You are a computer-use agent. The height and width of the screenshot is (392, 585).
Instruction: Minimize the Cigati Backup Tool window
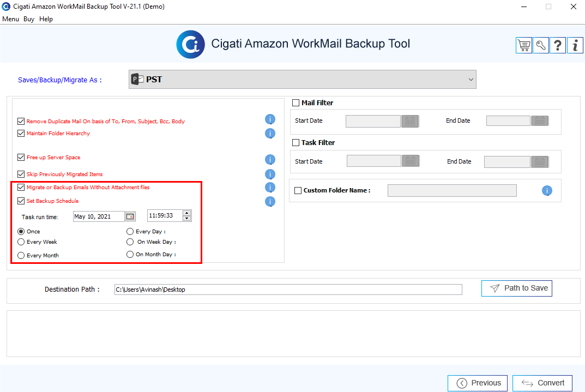tap(524, 7)
